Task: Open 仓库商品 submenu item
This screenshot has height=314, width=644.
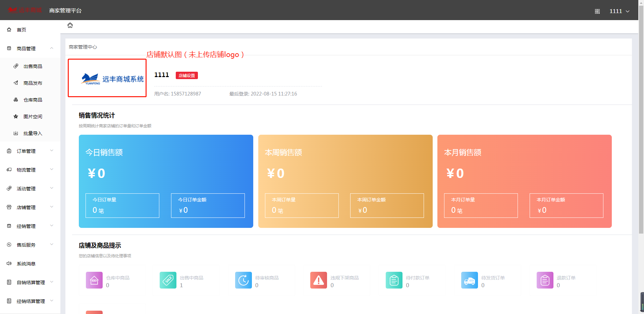Action: [30, 100]
